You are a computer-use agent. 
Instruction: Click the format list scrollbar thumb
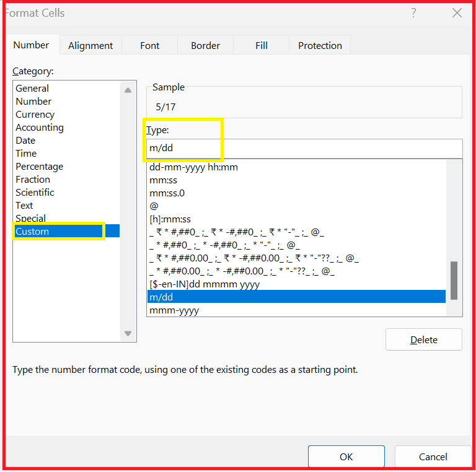coord(454,280)
